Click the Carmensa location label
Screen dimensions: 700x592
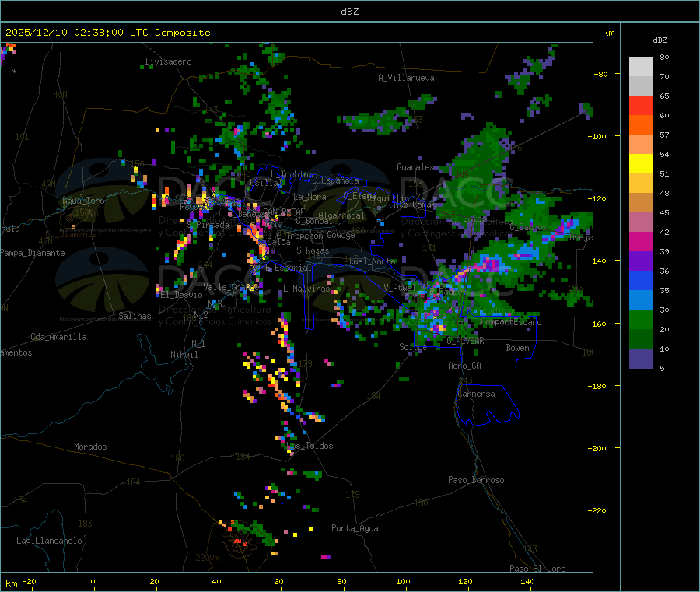tap(476, 394)
